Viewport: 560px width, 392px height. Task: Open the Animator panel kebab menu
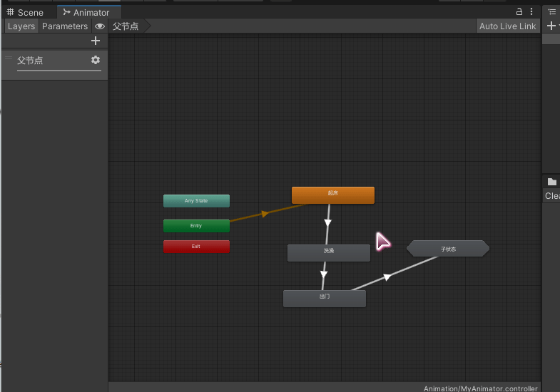(531, 12)
